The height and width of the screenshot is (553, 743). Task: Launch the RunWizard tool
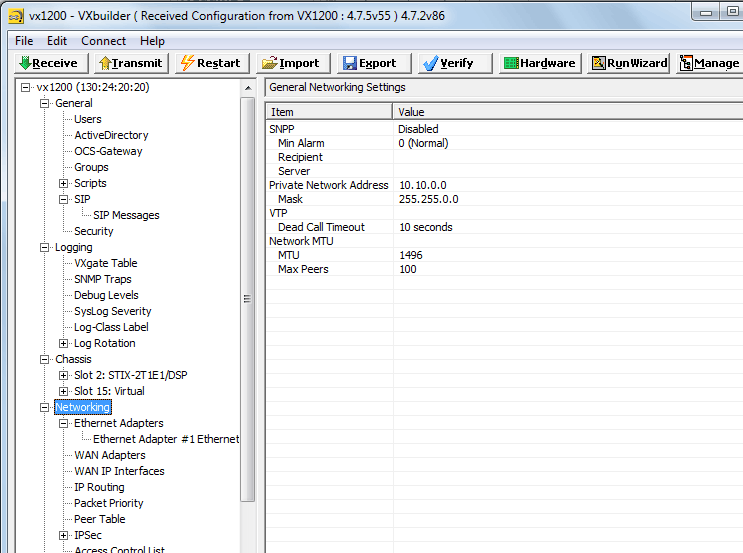tap(598, 63)
